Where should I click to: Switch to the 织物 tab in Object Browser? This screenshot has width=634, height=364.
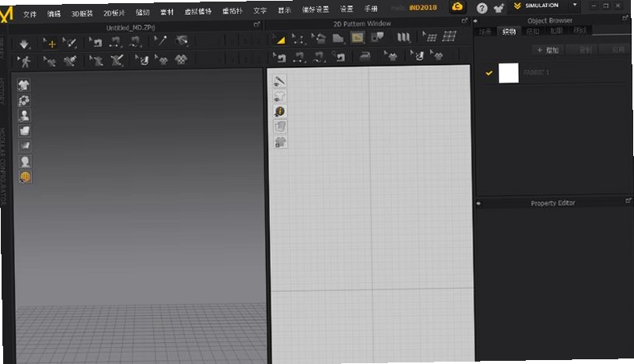509,32
